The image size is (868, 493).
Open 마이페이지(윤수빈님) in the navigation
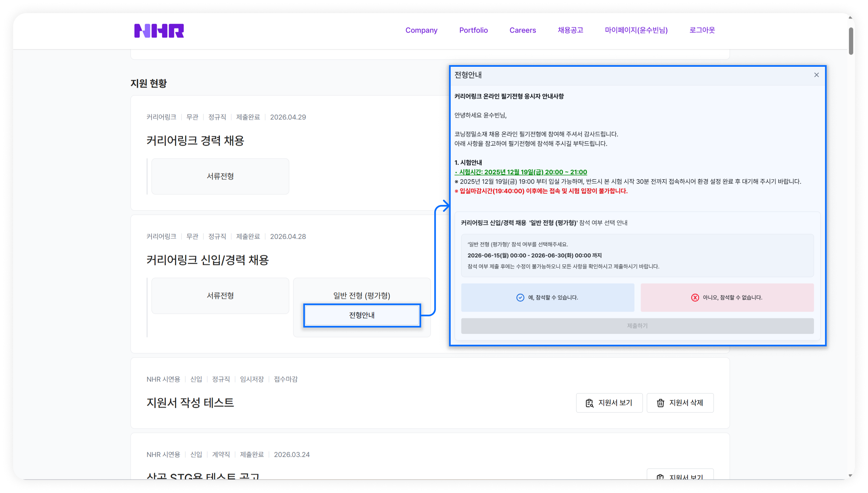[x=636, y=30]
